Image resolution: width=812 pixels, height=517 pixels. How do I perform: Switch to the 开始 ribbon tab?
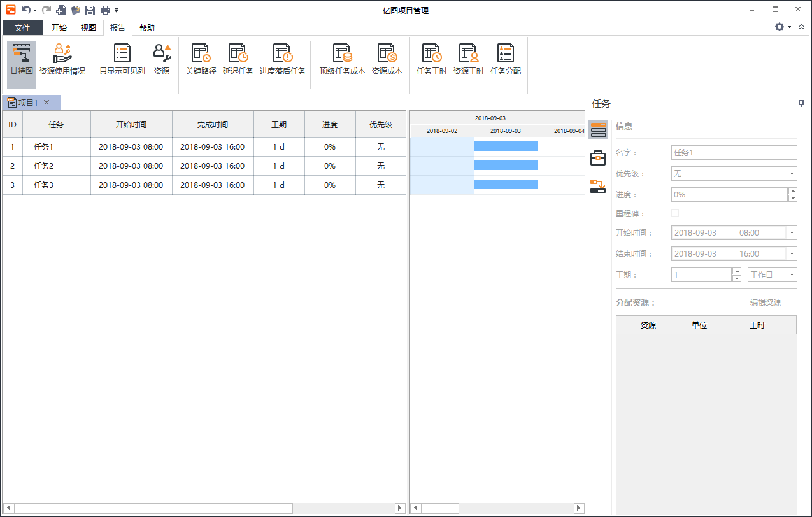59,28
